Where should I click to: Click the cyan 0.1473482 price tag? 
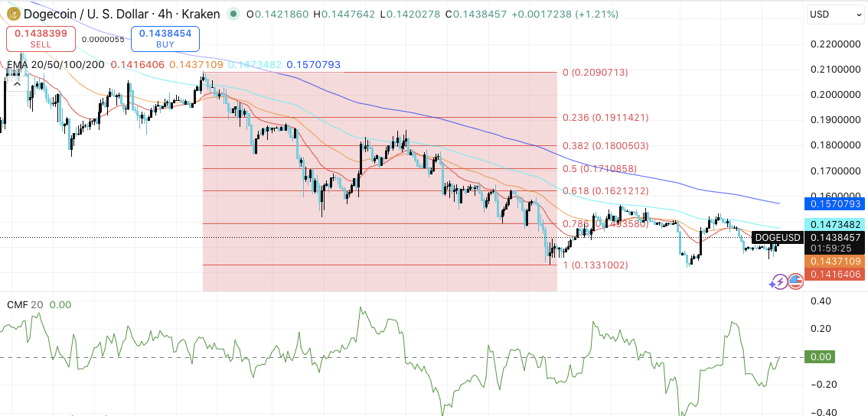[834, 225]
